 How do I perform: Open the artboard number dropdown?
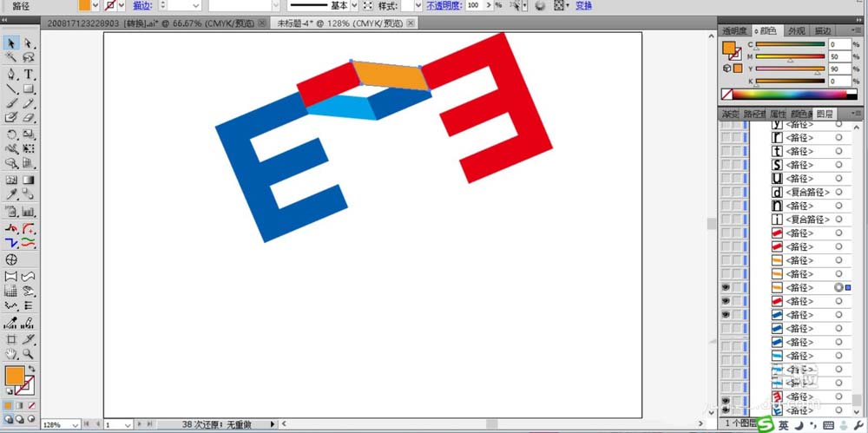click(x=128, y=424)
